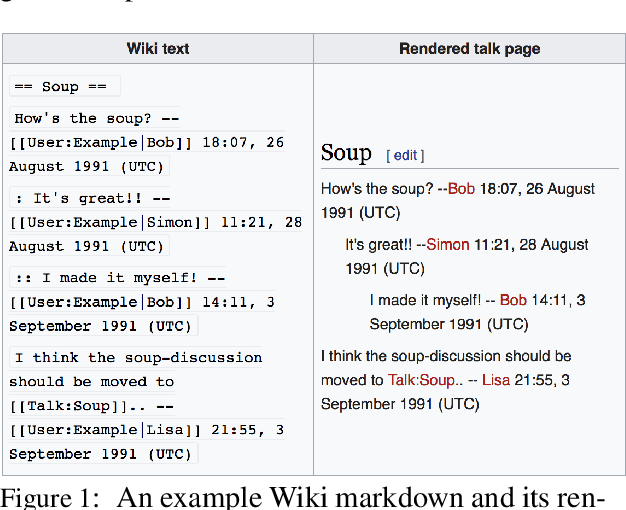This screenshot has width=626, height=510.
Task: Open Lisa's user link
Action: (501, 380)
